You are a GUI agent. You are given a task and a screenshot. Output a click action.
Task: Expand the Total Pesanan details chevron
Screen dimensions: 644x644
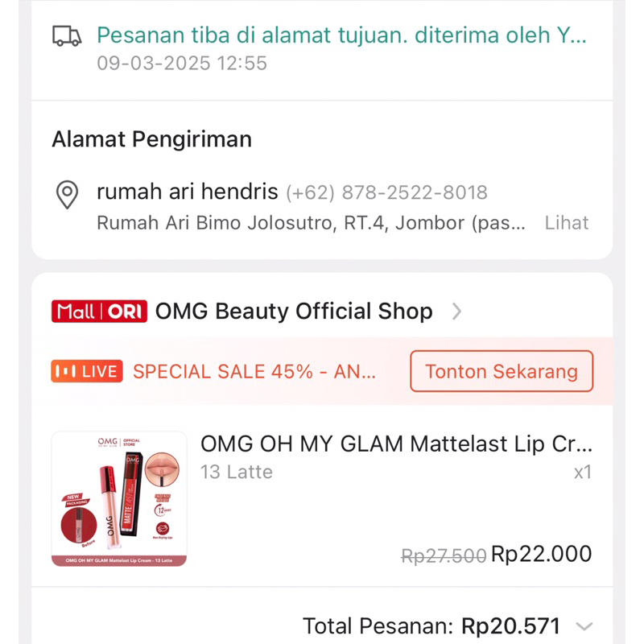585,626
